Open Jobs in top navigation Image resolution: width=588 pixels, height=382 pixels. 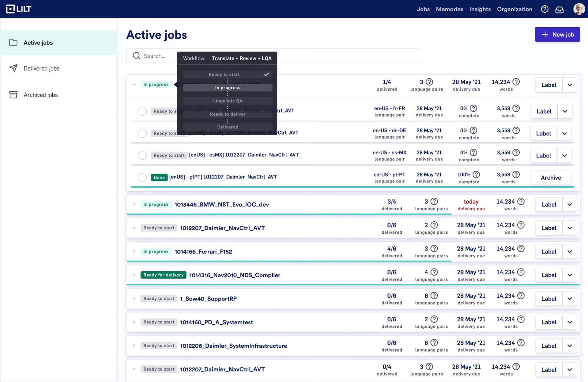tap(423, 9)
